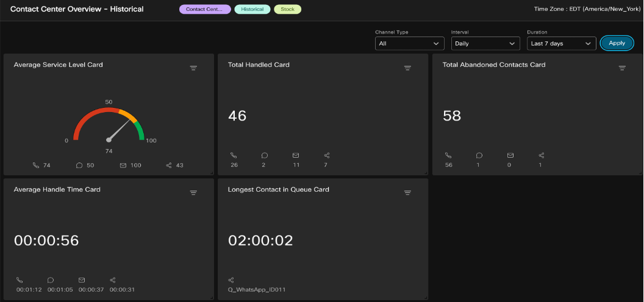The image size is (644, 302).
Task: Expand the Channel Type dropdown
Action: (409, 44)
